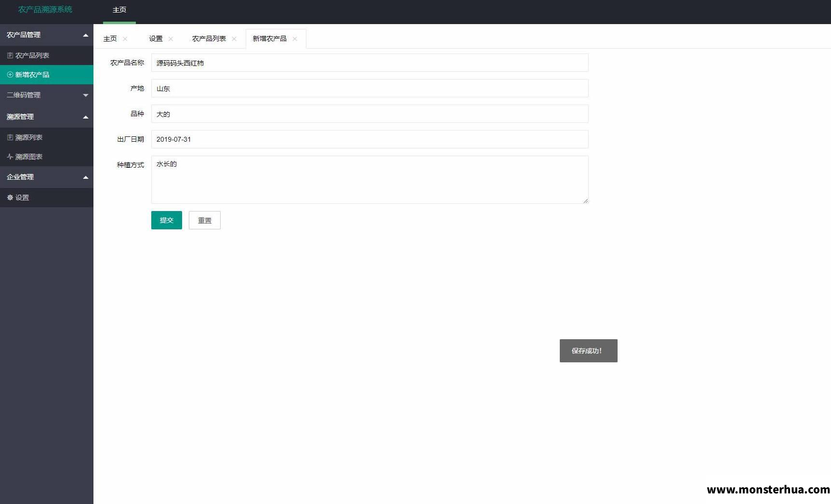Focus the 种植方式 textarea
The width and height of the screenshot is (831, 504).
369,180
